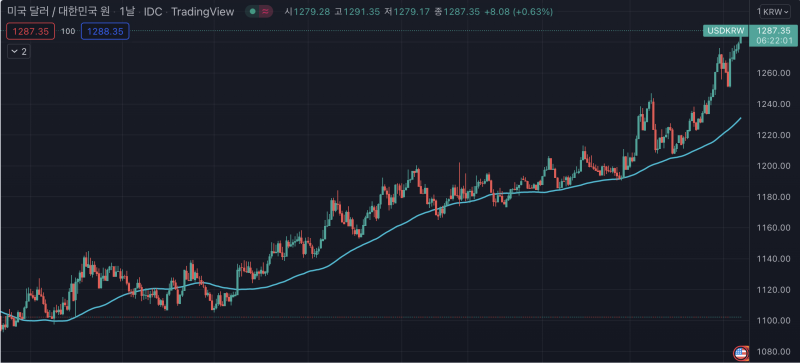Click the red approximate-data icon

[265, 11]
